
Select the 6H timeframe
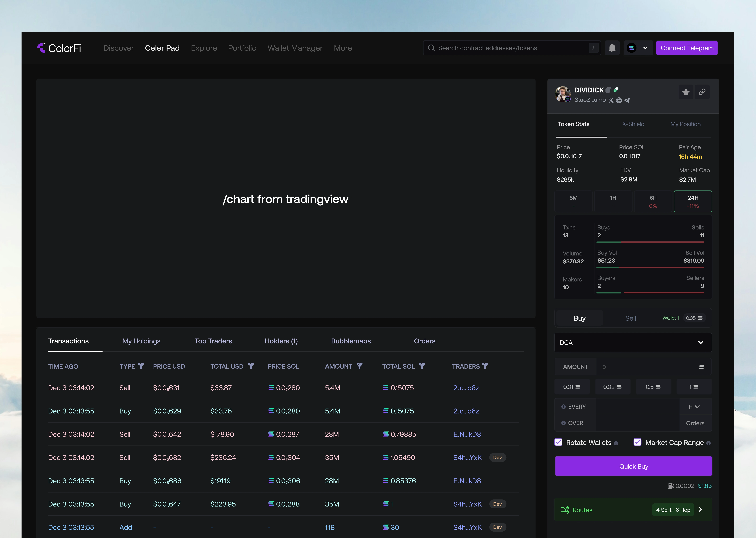(653, 201)
